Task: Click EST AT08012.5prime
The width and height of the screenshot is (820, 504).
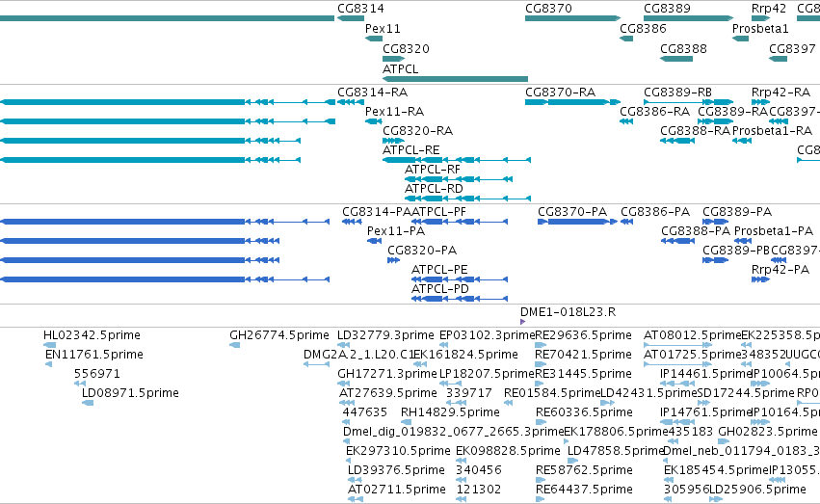Action: [x=693, y=335]
